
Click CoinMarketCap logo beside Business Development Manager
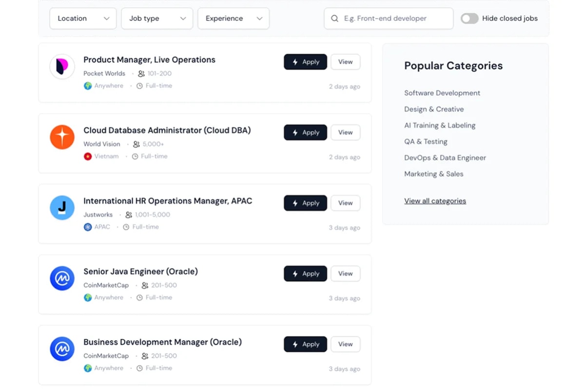coord(62,349)
